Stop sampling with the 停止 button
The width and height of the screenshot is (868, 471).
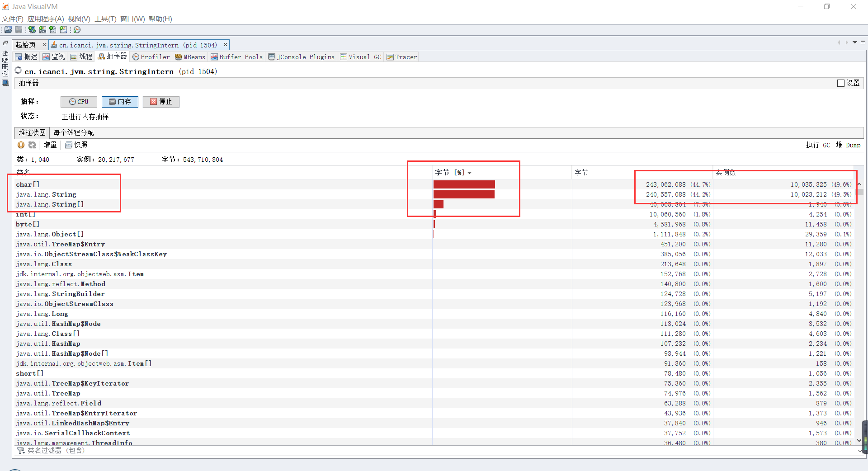[161, 102]
